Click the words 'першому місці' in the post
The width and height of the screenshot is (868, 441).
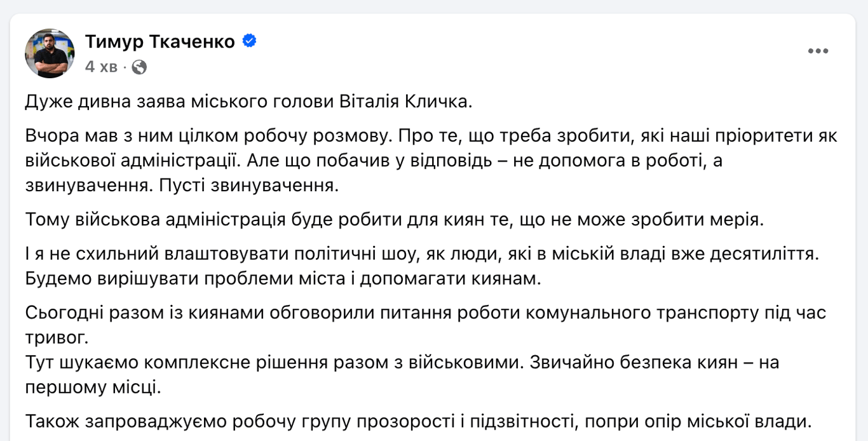click(x=93, y=387)
